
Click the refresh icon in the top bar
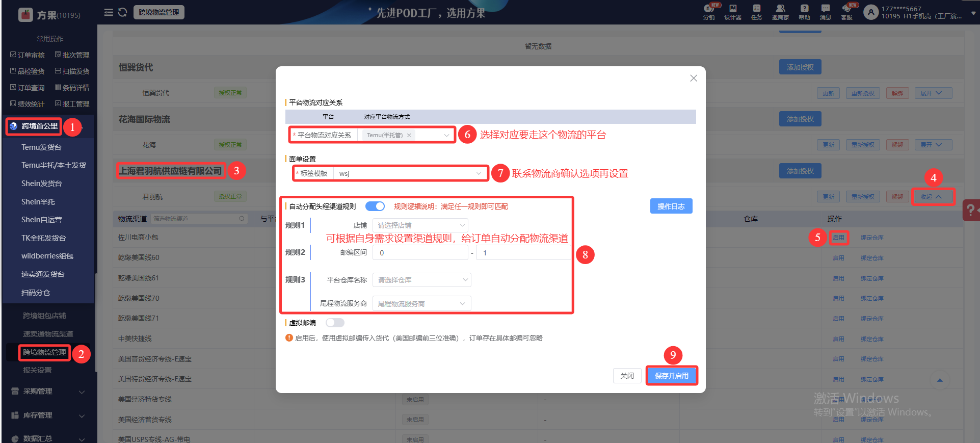point(122,12)
